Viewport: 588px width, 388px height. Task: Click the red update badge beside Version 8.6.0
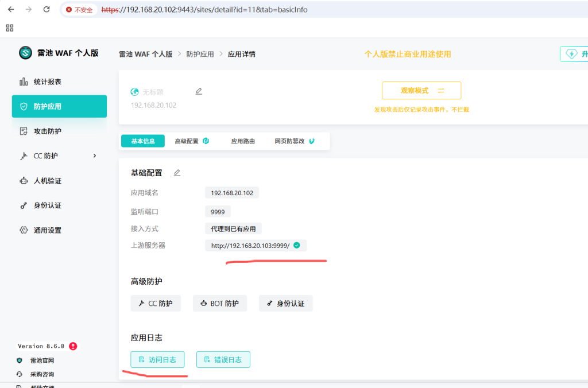click(x=73, y=346)
